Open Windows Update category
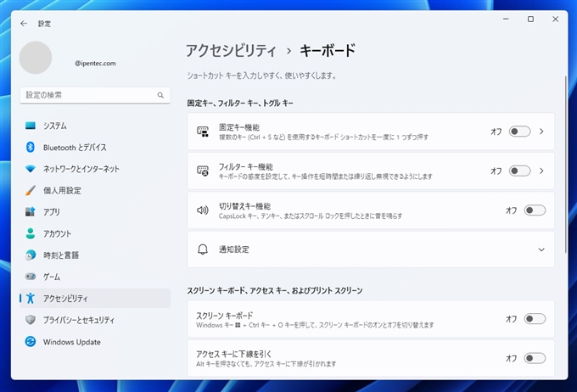Screen dimensions: 577x392 point(95,342)
